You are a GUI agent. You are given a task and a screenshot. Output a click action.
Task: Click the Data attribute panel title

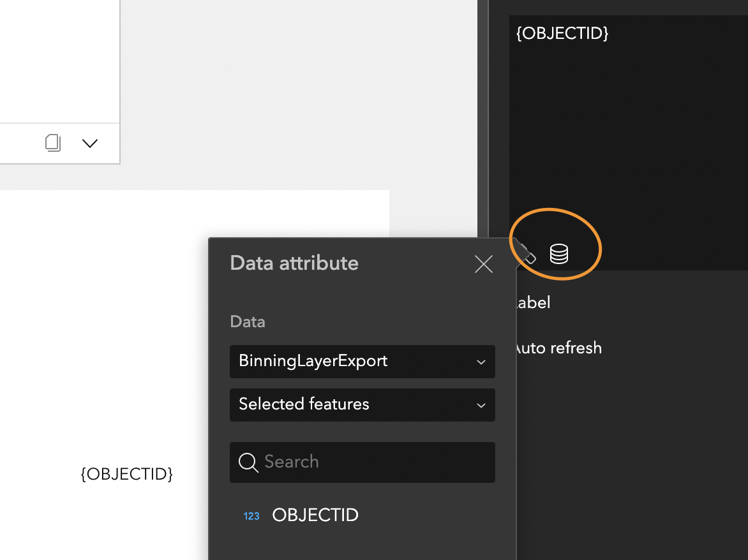[x=294, y=263]
